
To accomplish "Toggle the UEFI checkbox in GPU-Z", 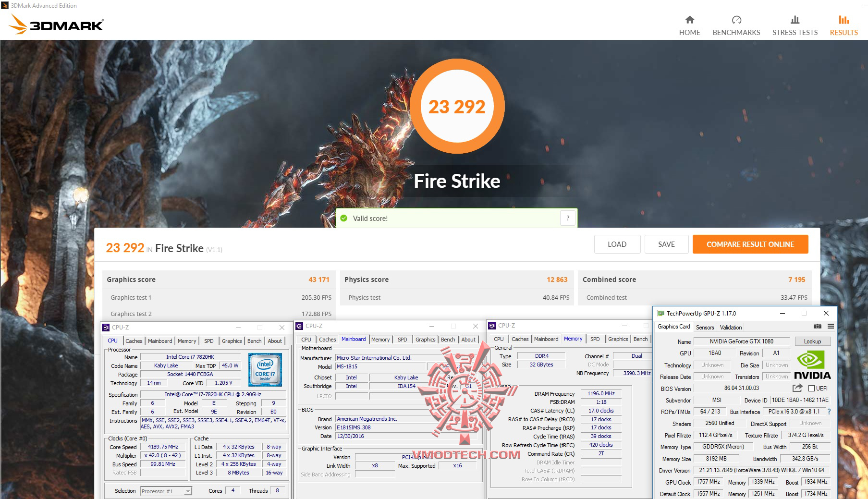I will pyautogui.click(x=811, y=389).
